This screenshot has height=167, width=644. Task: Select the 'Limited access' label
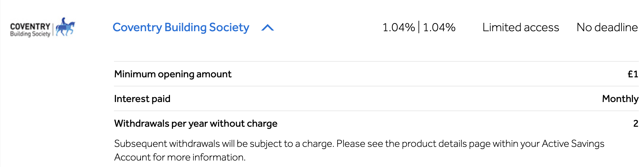(521, 28)
